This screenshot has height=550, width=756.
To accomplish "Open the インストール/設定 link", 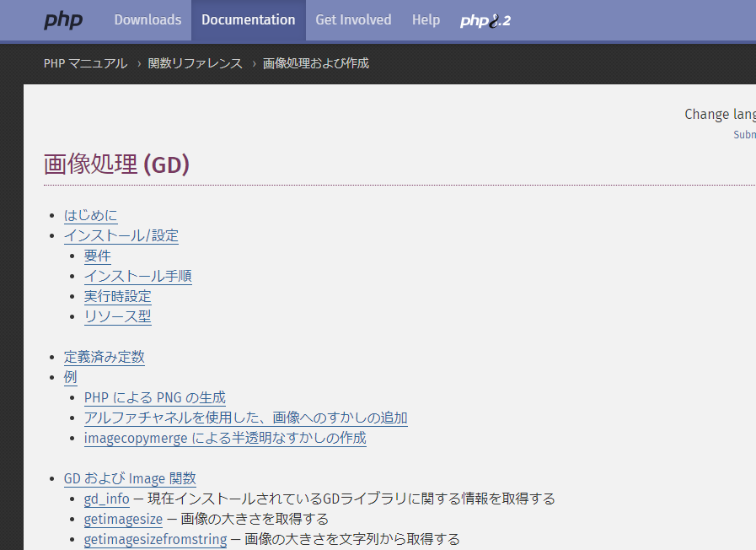I will click(x=121, y=235).
